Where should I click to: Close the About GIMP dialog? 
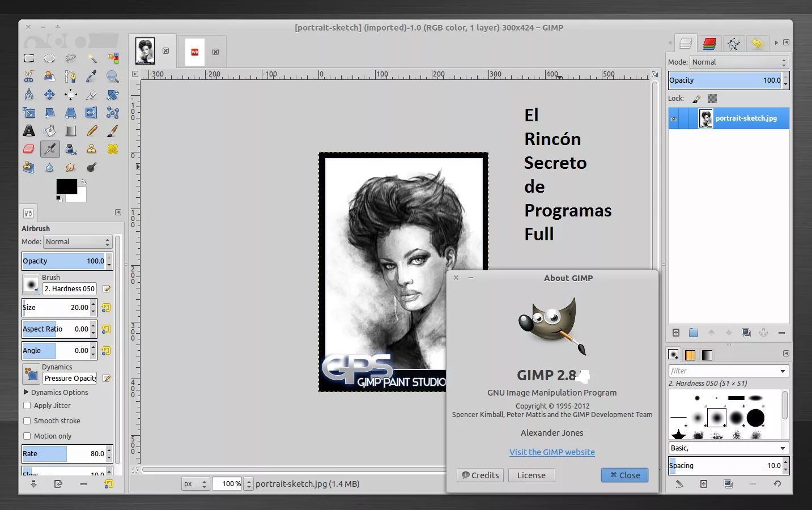tap(624, 475)
